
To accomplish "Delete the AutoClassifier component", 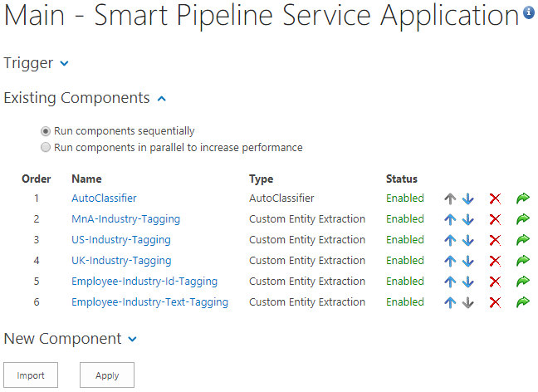I will point(495,199).
